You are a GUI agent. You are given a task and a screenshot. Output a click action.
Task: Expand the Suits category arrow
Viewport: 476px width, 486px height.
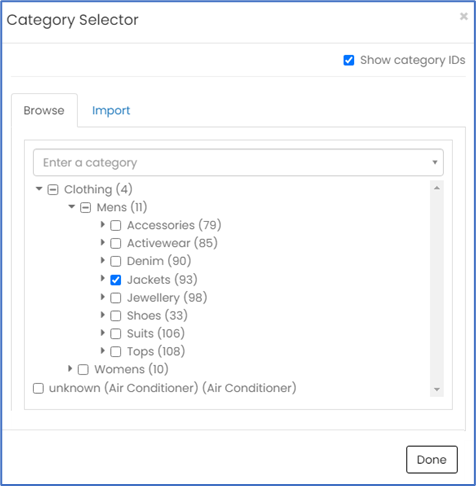[x=103, y=333]
